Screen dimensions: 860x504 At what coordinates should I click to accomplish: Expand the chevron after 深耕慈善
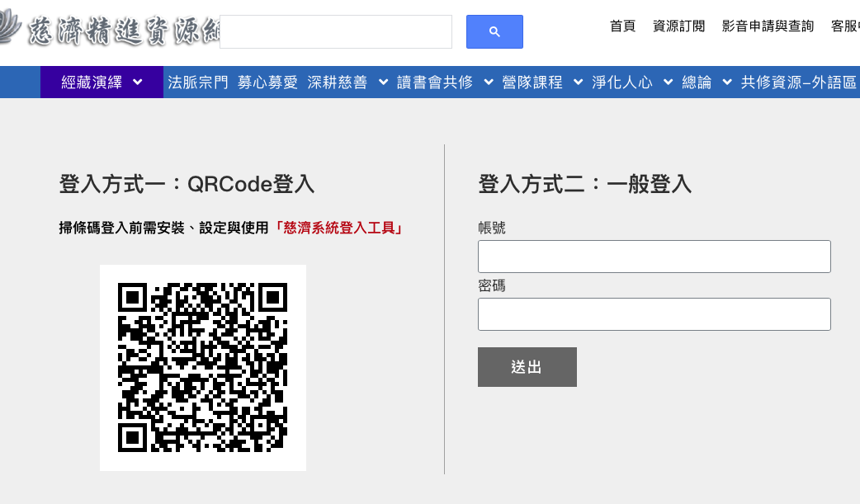pyautogui.click(x=384, y=82)
